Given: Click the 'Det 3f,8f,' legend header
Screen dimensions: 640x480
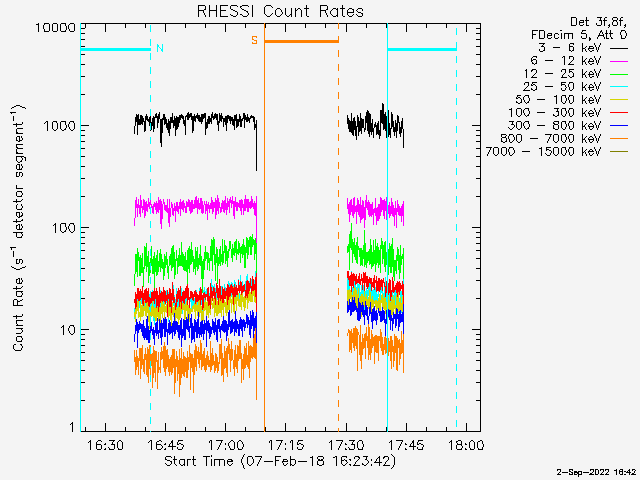Looking at the screenshot, I should click(598, 22).
